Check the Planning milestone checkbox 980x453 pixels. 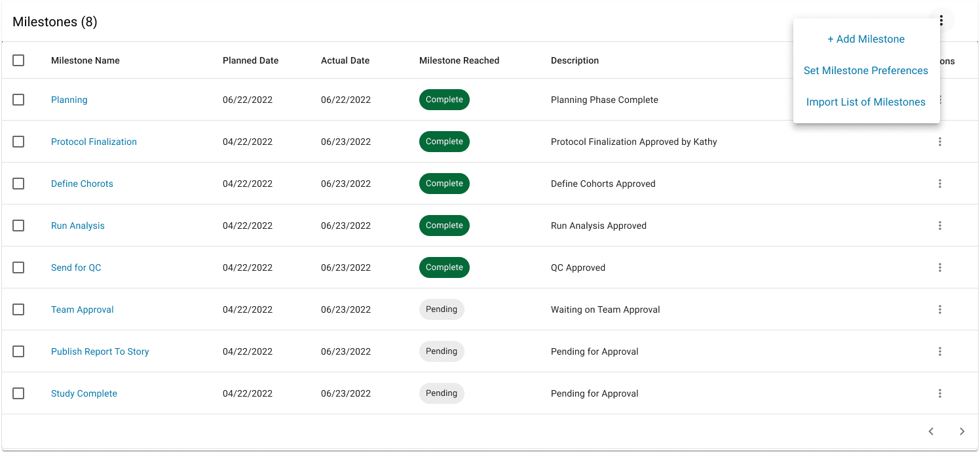(x=18, y=100)
